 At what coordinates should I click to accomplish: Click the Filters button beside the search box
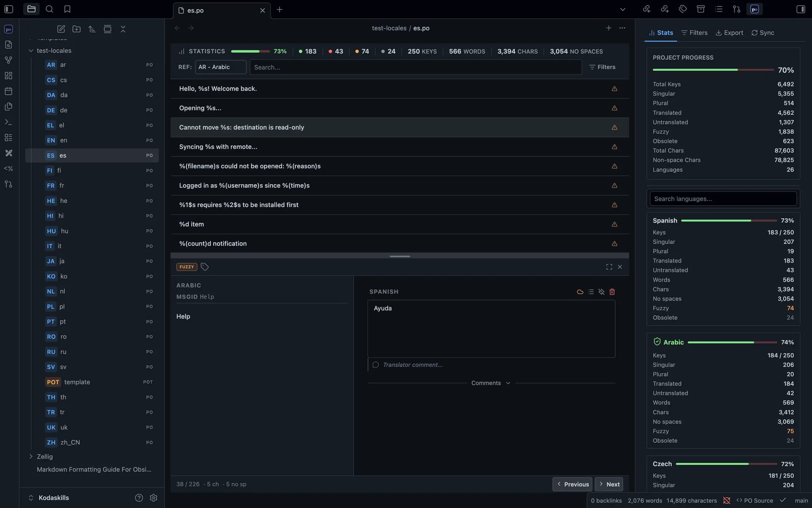[x=602, y=67]
